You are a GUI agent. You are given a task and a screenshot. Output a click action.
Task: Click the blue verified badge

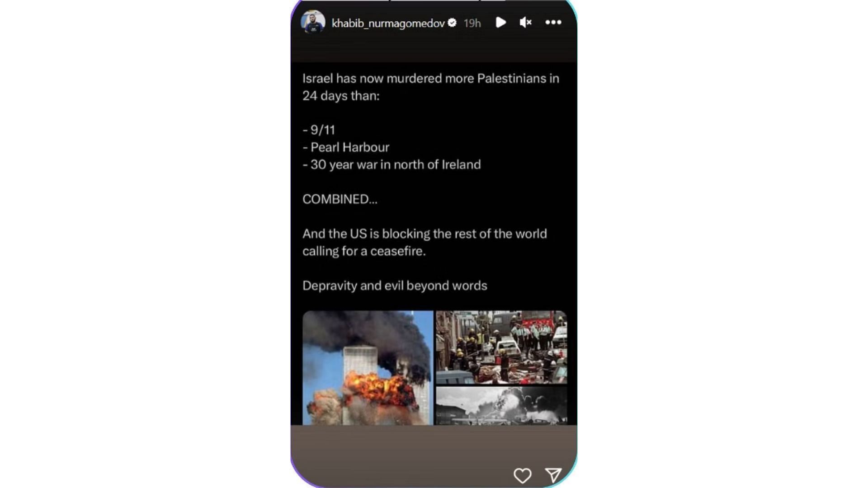452,23
